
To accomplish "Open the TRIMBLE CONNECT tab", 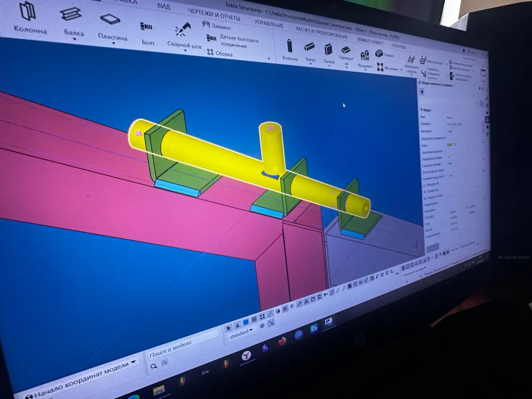I will (x=371, y=40).
